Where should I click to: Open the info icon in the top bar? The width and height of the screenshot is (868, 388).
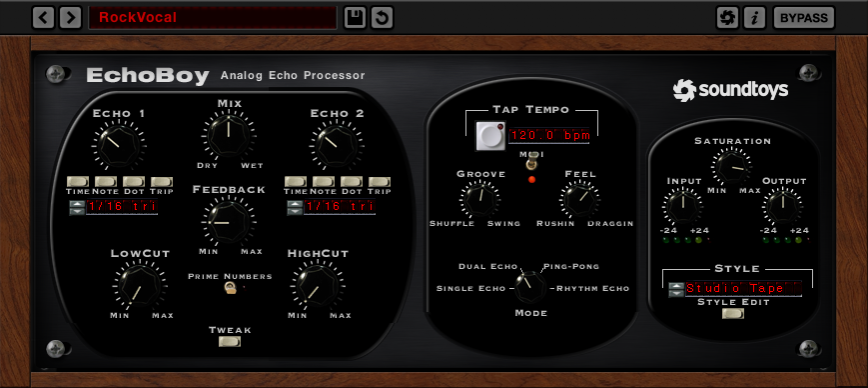(x=754, y=18)
